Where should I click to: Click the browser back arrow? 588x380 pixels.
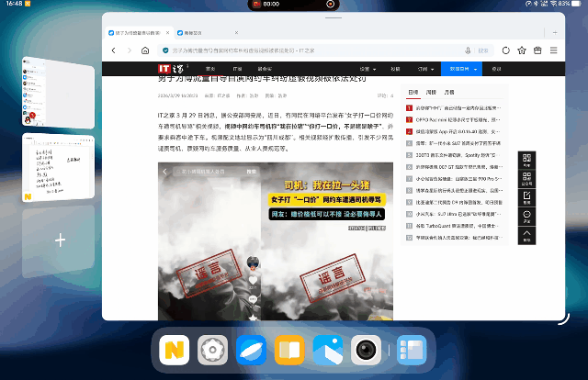click(114, 50)
